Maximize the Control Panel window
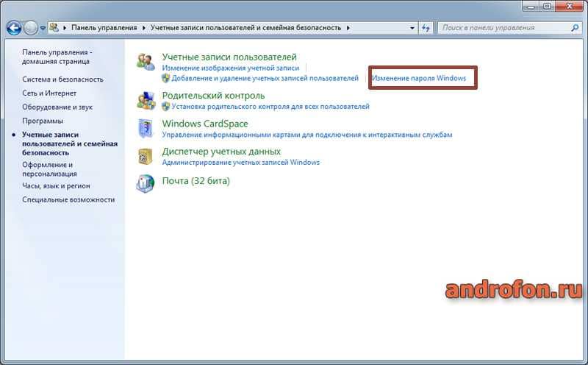Image resolution: width=588 pixels, height=365 pixels. 547,7
